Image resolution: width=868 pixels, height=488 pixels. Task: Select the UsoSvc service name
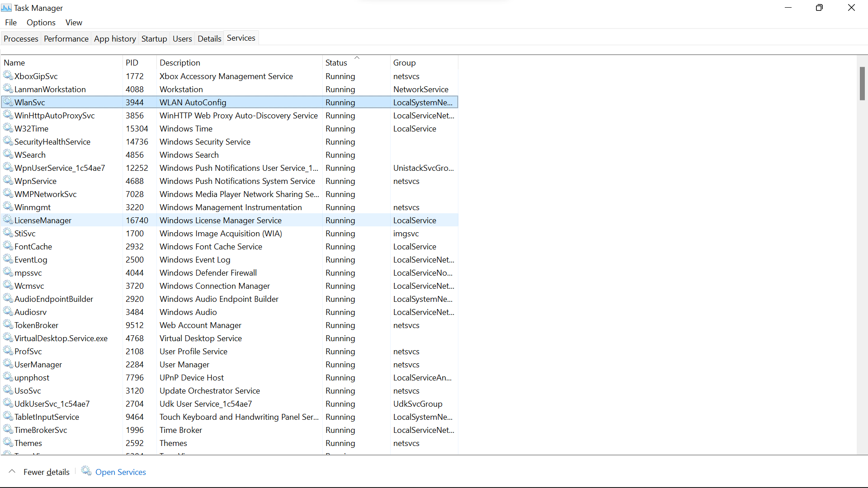tap(28, 390)
